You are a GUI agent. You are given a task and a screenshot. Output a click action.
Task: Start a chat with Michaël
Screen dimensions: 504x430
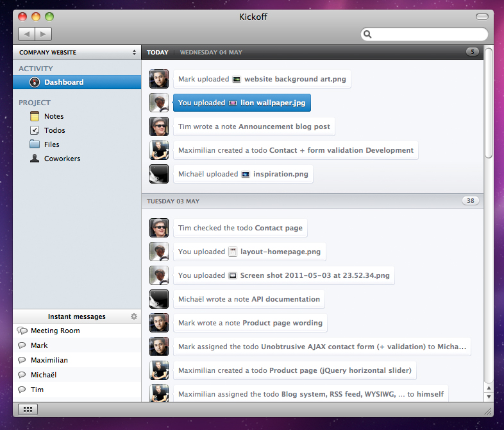pyautogui.click(x=77, y=375)
